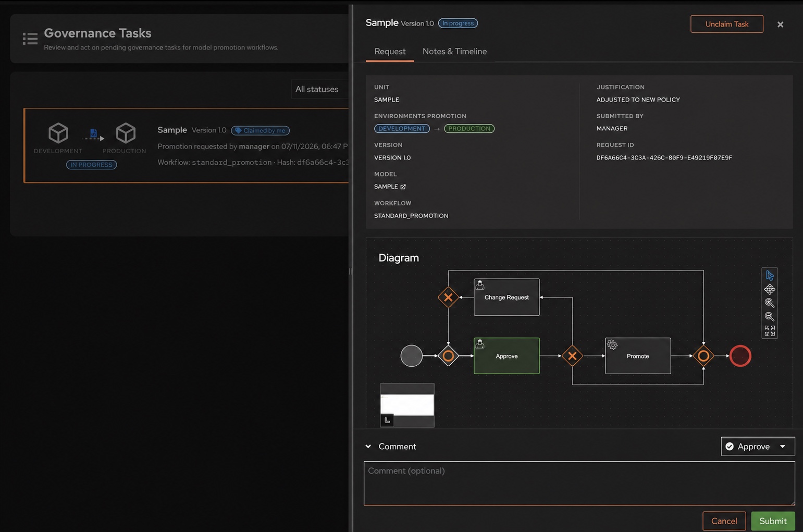Click into the Comment (optional) text field

579,483
